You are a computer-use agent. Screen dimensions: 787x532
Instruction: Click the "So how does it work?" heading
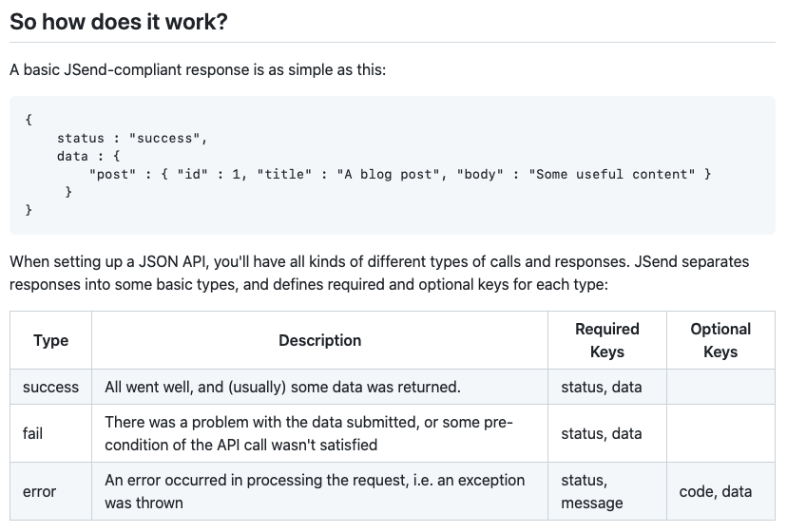[119, 22]
